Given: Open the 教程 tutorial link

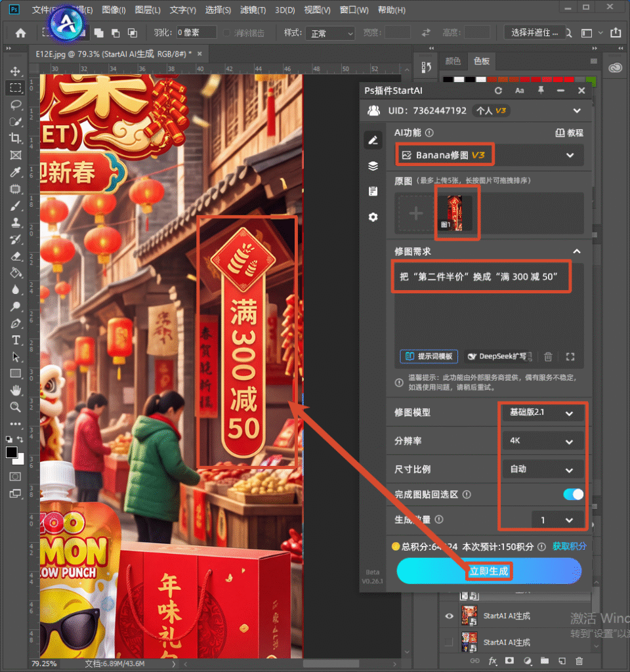Looking at the screenshot, I should coord(569,133).
